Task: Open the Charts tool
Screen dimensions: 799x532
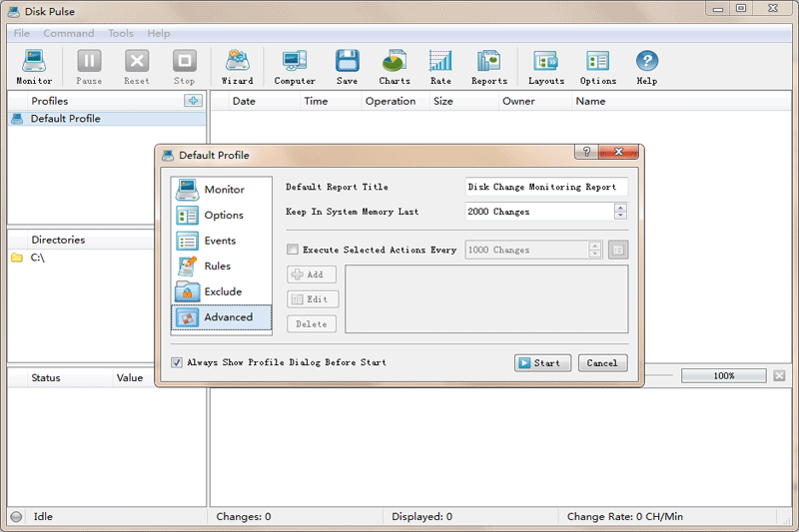Action: (x=395, y=67)
